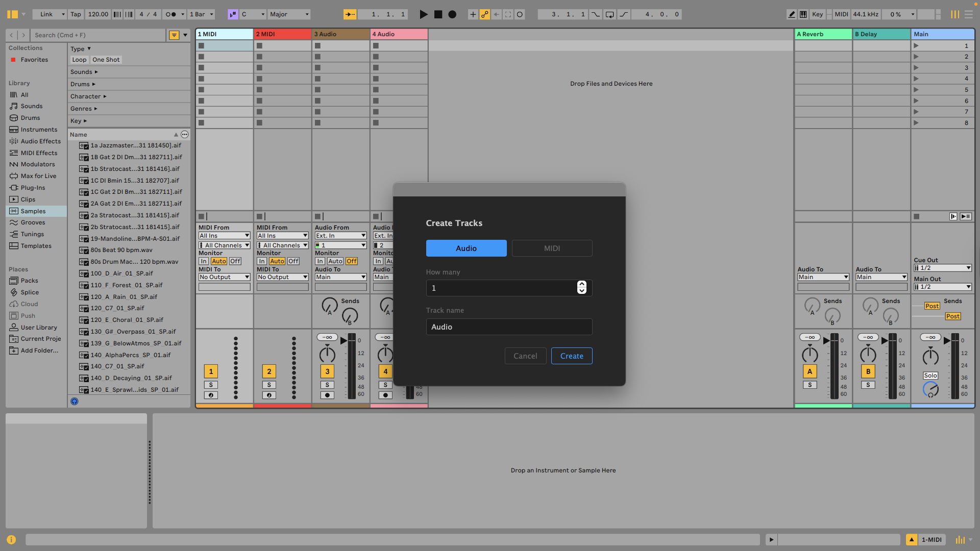
Task: Open the All Ins dropdown on track 1
Action: (x=225, y=236)
